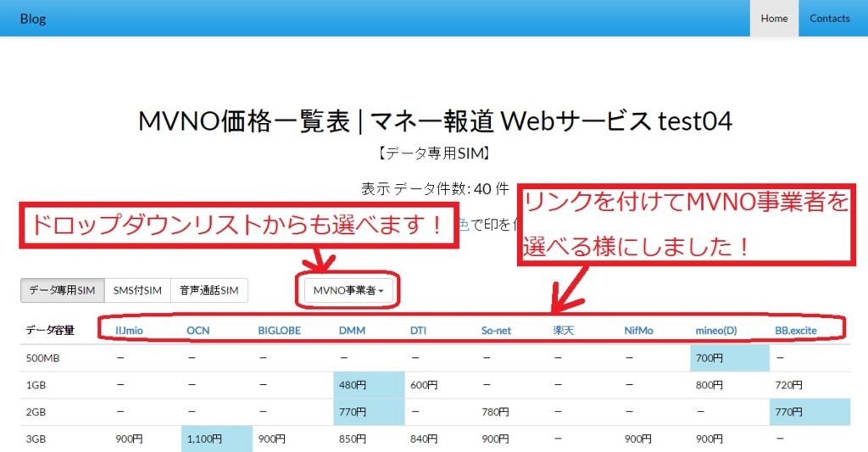Open the IIJmio column link
This screenshot has width=868, height=452.
[x=129, y=330]
